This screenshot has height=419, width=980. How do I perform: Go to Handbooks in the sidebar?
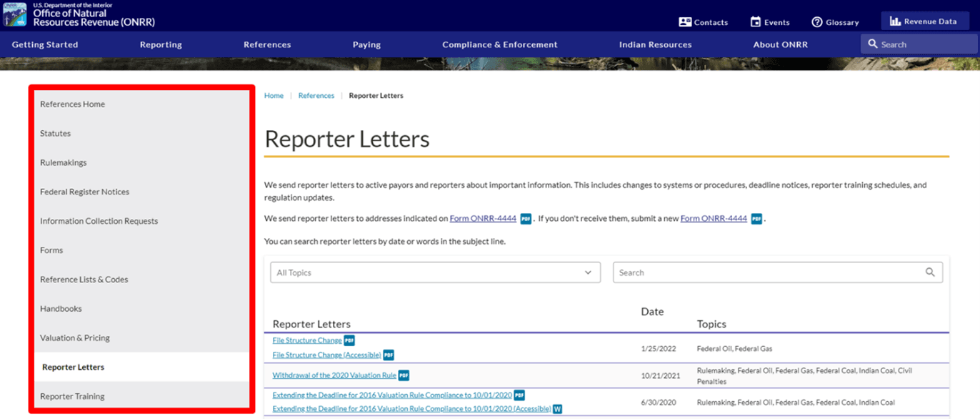coord(61,309)
